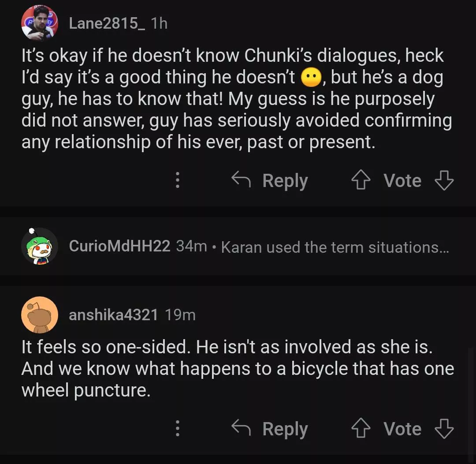Click the Vote label on anshika4321's comment

[402, 429]
